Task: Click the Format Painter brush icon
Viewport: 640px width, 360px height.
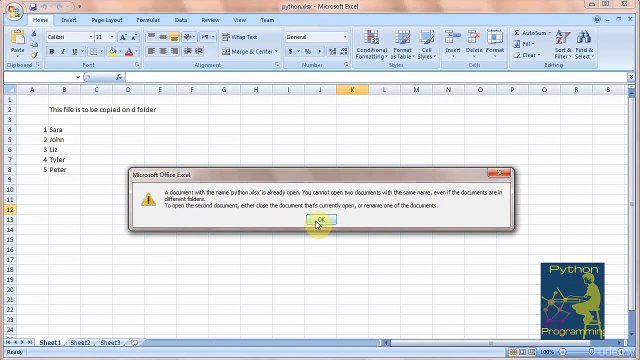Action: [34, 55]
